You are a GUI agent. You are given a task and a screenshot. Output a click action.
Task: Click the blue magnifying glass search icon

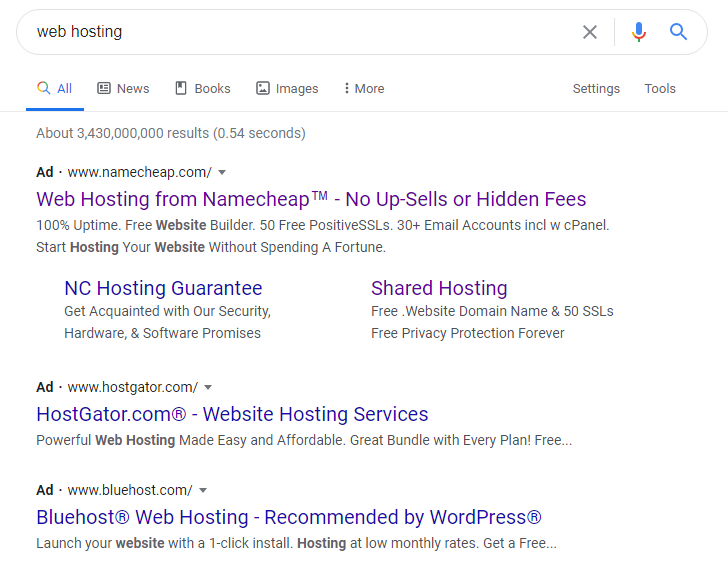coord(678,32)
